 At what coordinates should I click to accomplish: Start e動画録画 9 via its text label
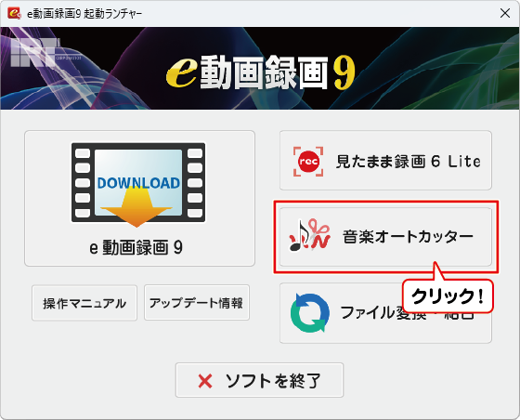pyautogui.click(x=136, y=247)
